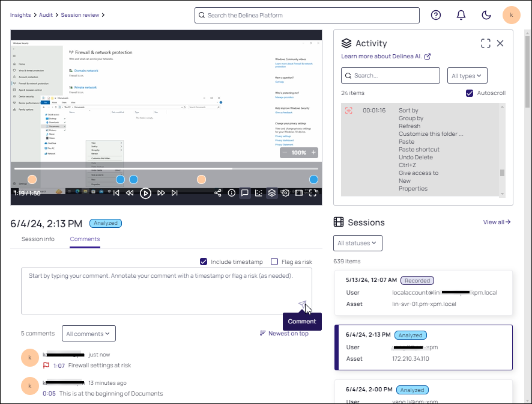The height and width of the screenshot is (404, 532).
Task: Check the Flag as risk box
Action: 274,262
